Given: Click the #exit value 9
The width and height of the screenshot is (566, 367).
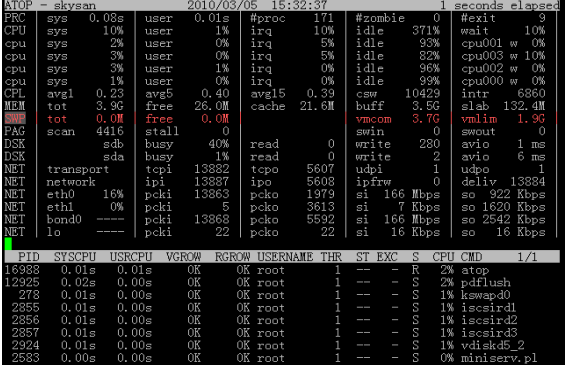Looking at the screenshot, I should (x=542, y=18).
